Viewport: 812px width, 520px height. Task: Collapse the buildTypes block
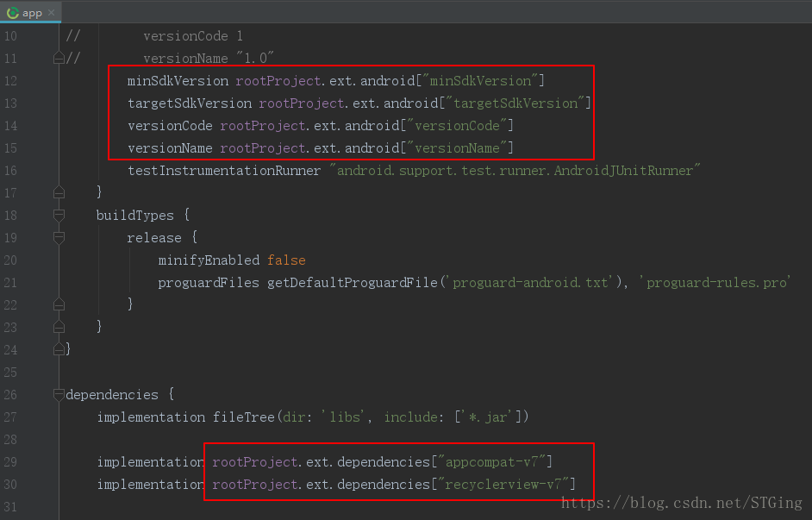tap(59, 215)
